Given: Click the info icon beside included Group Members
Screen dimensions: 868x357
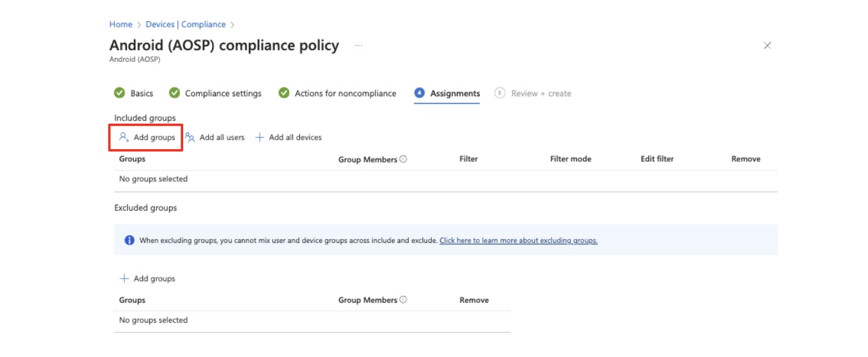Looking at the screenshot, I should (403, 159).
